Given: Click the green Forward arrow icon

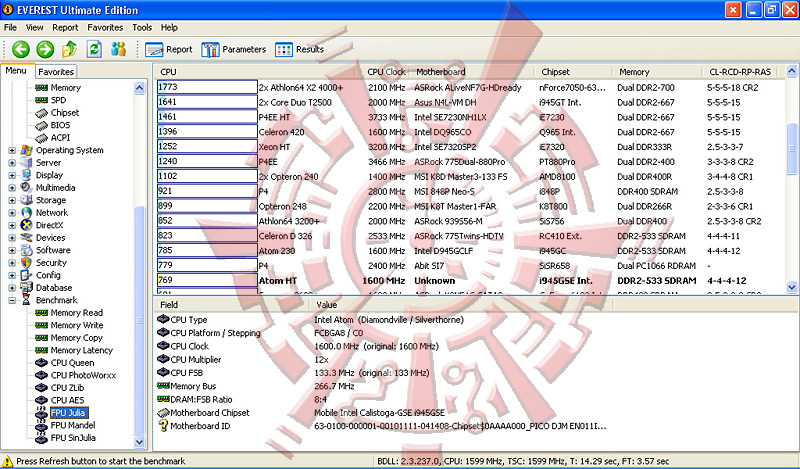Looking at the screenshot, I should pos(45,50).
